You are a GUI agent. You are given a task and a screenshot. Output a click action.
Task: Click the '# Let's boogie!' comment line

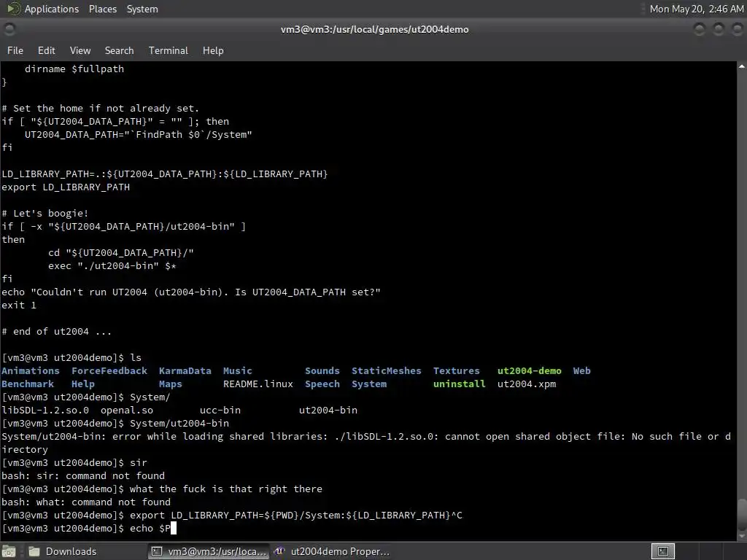pos(45,214)
